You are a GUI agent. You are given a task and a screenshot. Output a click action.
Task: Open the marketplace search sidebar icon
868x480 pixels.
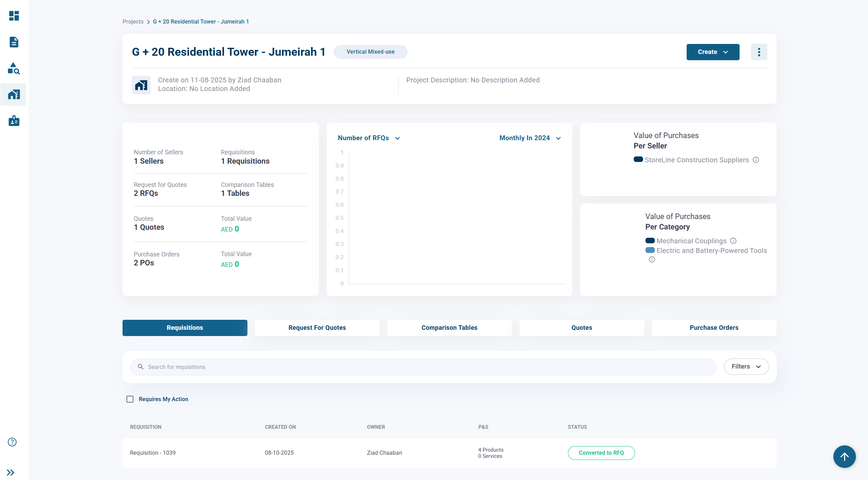[13, 69]
